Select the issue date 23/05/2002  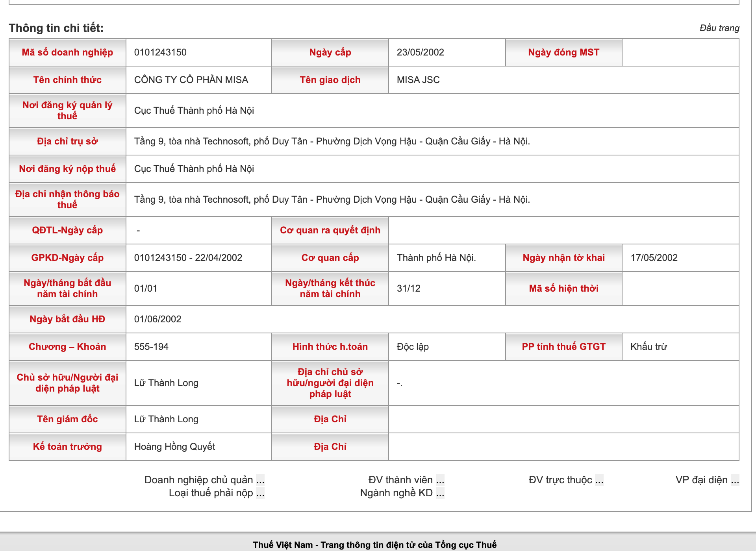click(x=420, y=52)
